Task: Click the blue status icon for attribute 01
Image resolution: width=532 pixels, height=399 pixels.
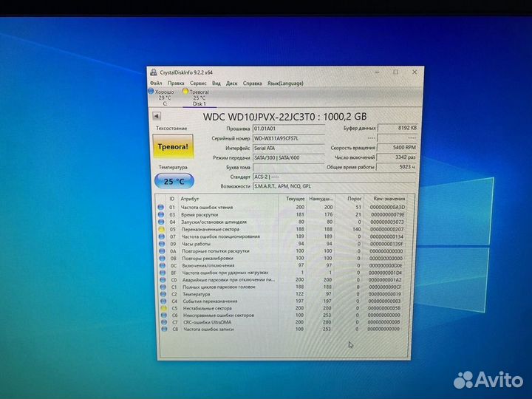Action: (161, 208)
